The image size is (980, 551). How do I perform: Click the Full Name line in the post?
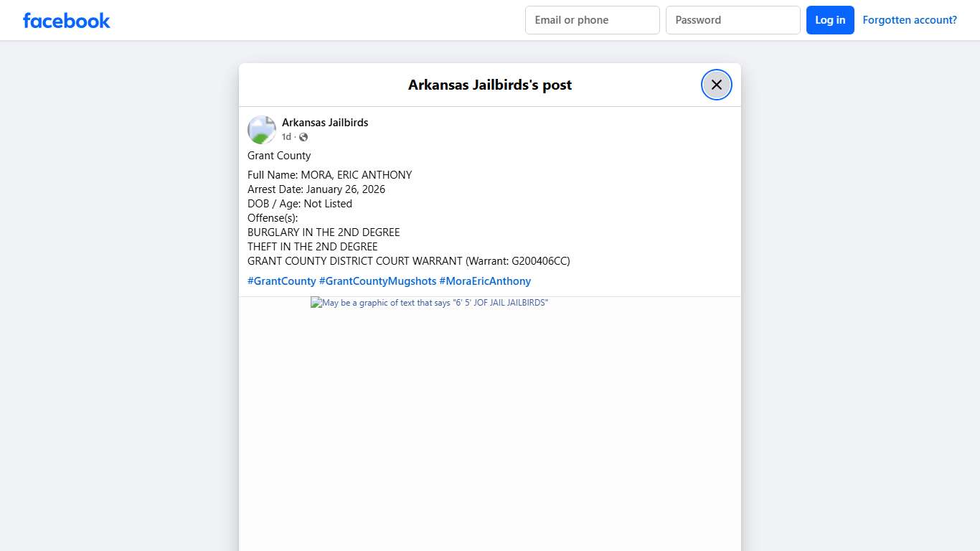click(x=329, y=175)
